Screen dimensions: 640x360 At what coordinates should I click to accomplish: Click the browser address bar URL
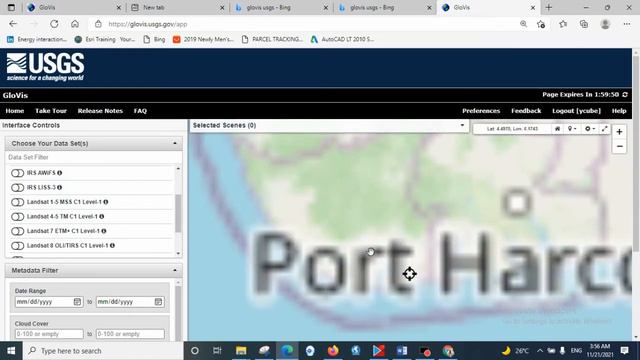tap(148, 24)
